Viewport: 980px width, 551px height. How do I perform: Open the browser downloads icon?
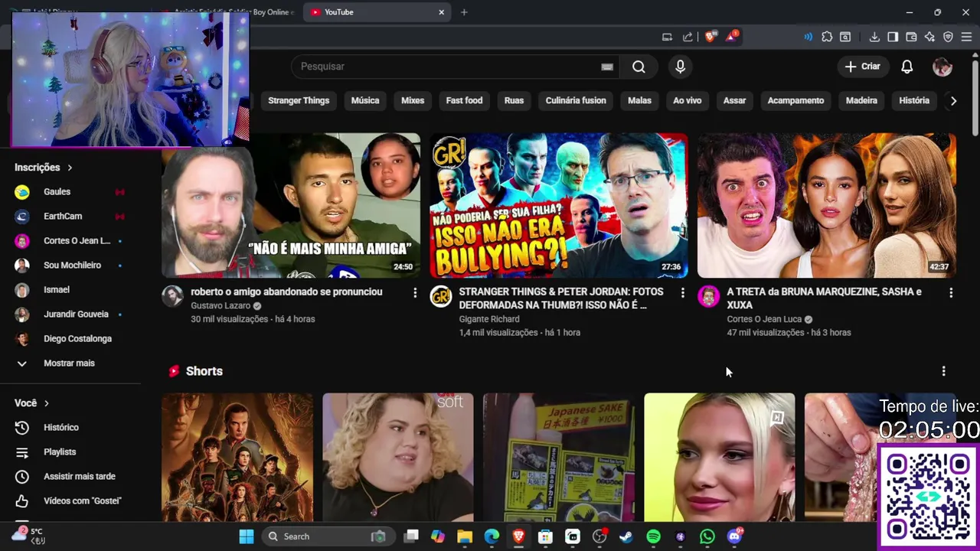click(874, 37)
